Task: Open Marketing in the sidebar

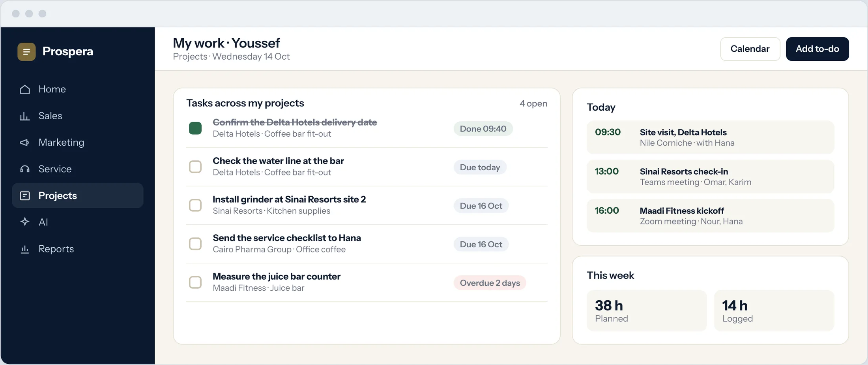Action: click(x=78, y=142)
